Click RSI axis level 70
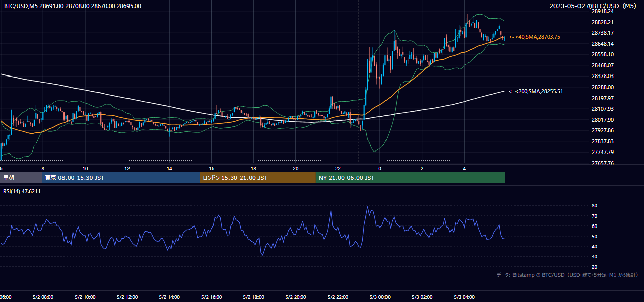644x302 pixels. 594,216
